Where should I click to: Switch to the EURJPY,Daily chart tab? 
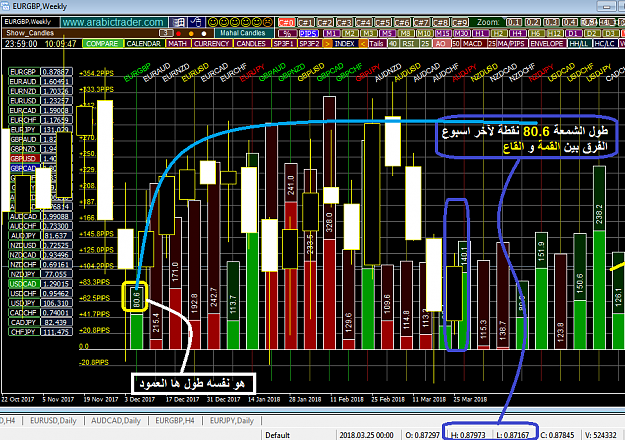232,421
